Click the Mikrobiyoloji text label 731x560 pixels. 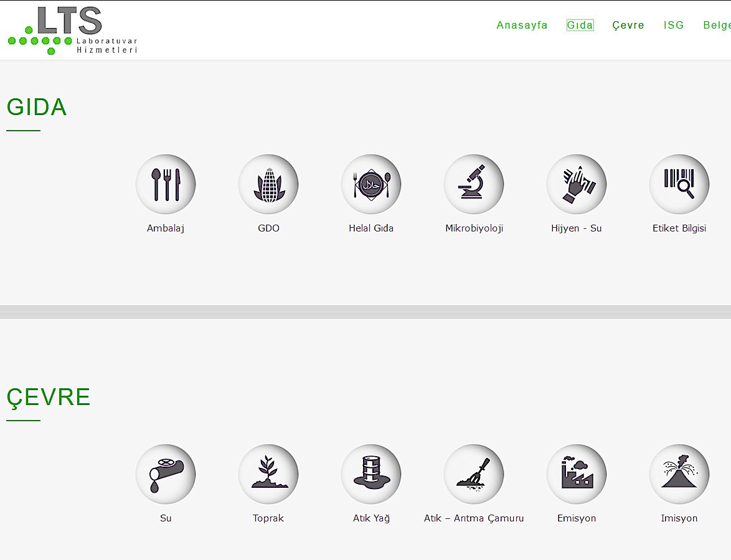pos(474,228)
